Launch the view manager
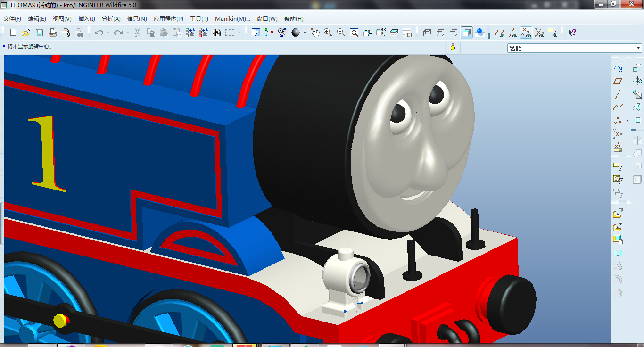 pos(407,33)
